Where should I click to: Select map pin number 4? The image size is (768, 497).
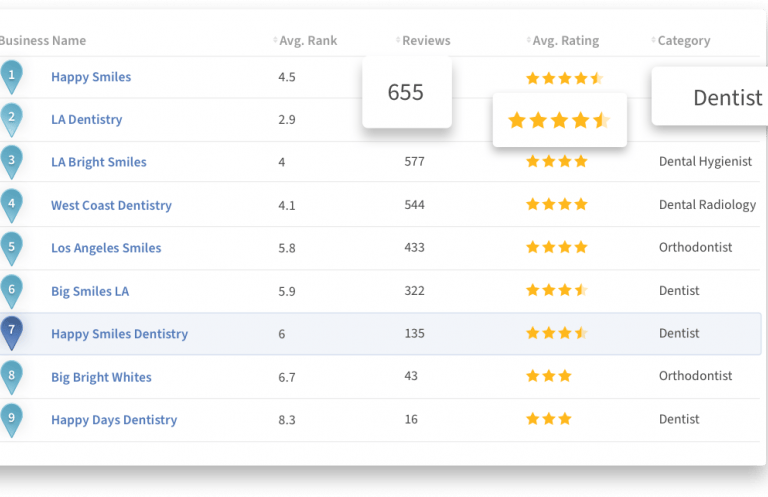(11, 205)
